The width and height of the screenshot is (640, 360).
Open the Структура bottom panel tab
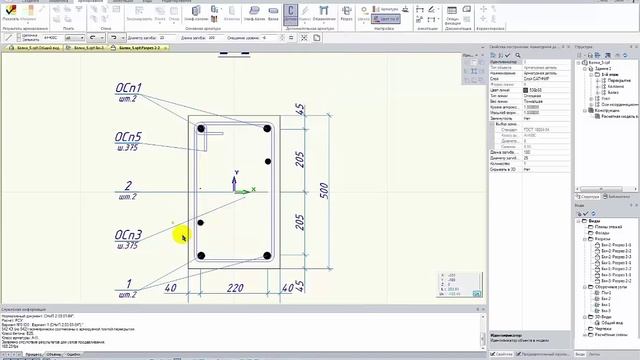point(587,197)
